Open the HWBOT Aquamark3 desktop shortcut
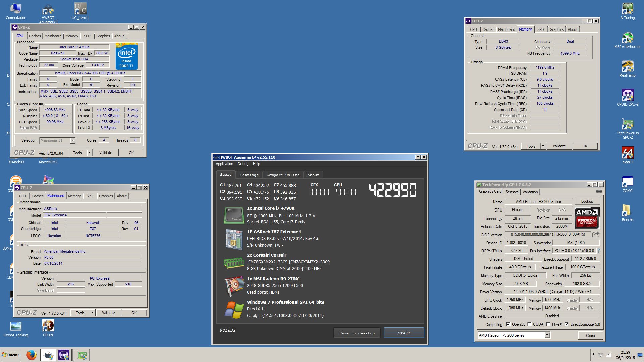The width and height of the screenshot is (644, 362). coord(48,13)
